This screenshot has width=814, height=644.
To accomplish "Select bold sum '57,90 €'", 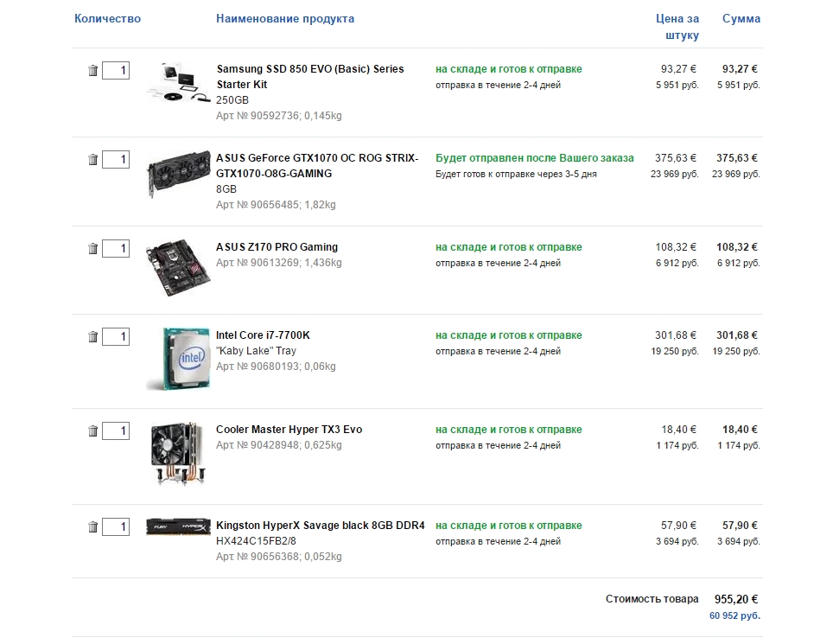I will (x=740, y=526).
